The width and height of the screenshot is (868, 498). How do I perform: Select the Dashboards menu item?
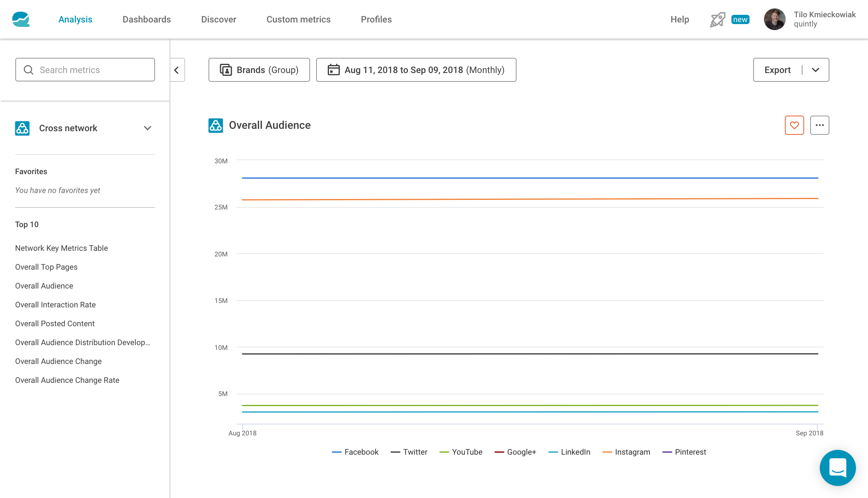coord(147,19)
